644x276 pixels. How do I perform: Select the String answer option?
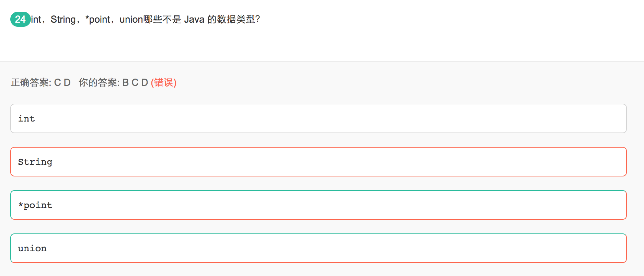pyautogui.click(x=319, y=162)
